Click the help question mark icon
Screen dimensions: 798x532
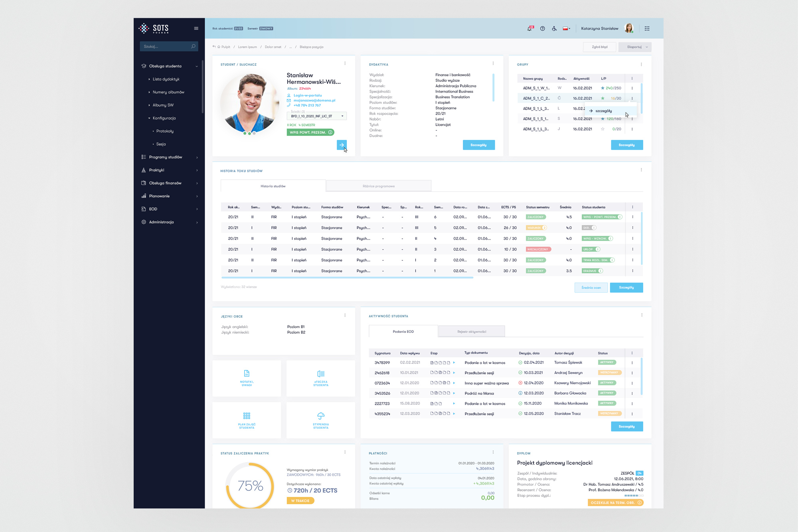(542, 29)
